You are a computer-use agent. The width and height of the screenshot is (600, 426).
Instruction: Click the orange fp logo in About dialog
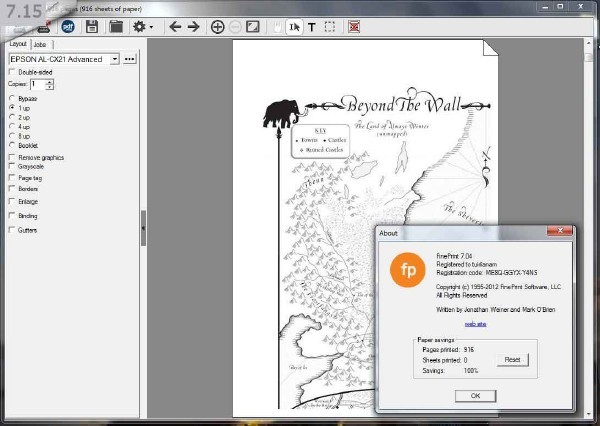point(408,269)
